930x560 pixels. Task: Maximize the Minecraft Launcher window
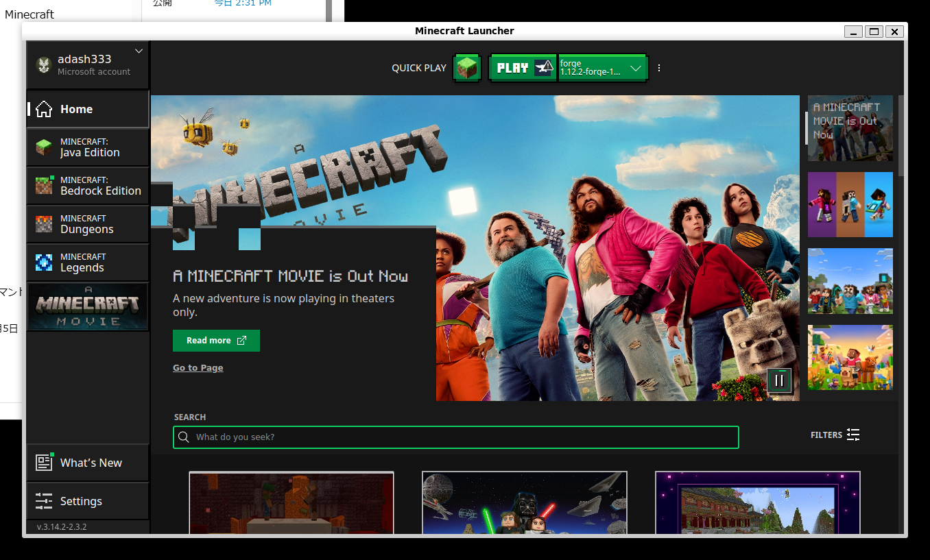874,32
